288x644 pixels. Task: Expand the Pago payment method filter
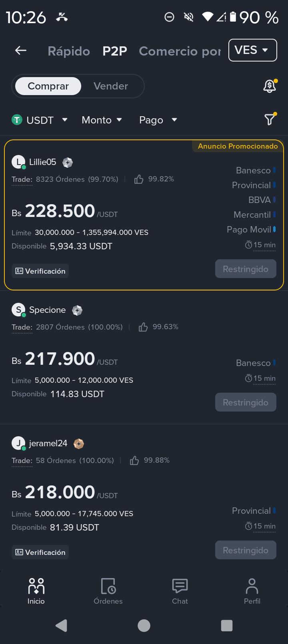158,120
